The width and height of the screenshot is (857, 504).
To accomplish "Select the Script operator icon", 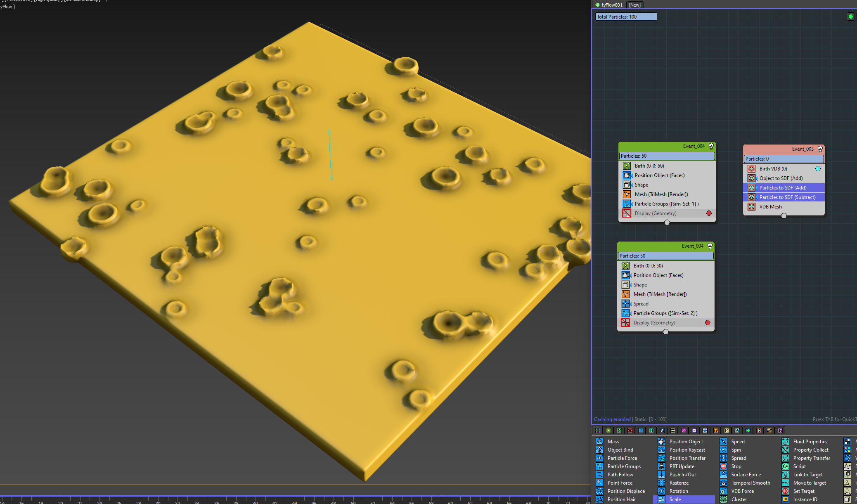I will click(x=785, y=466).
